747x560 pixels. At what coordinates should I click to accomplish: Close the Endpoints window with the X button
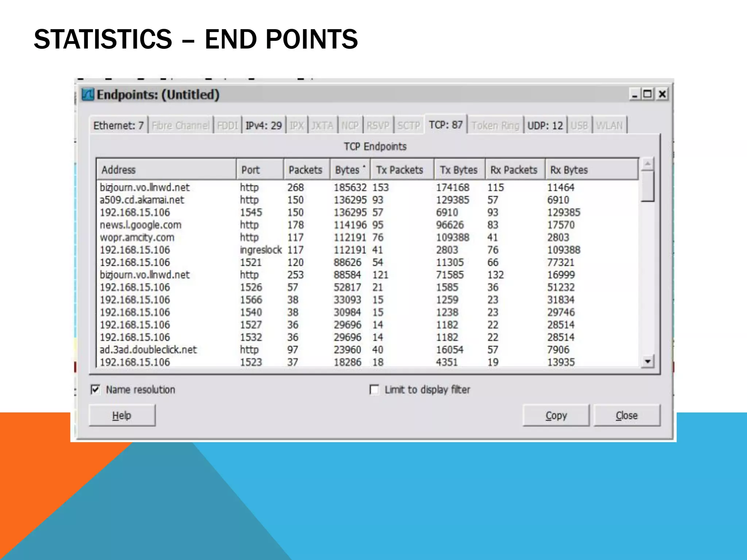pyautogui.click(x=662, y=94)
